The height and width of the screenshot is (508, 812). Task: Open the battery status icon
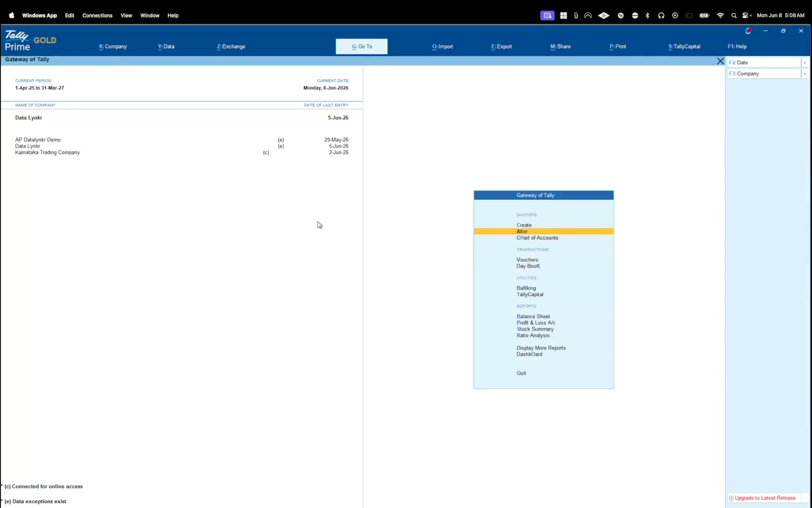pyautogui.click(x=704, y=15)
